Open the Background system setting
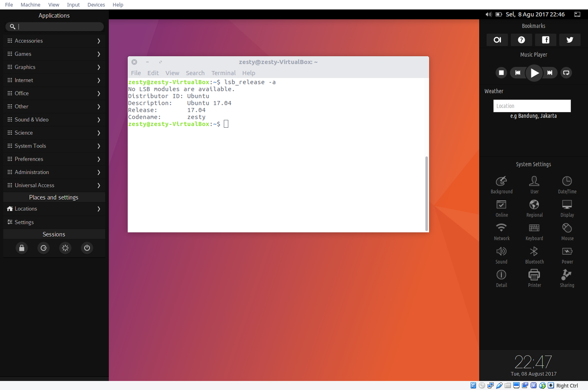 click(x=501, y=185)
